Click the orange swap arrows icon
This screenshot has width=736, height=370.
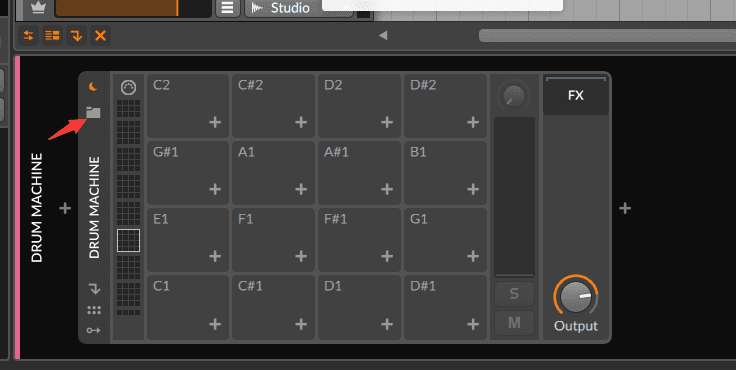28,36
